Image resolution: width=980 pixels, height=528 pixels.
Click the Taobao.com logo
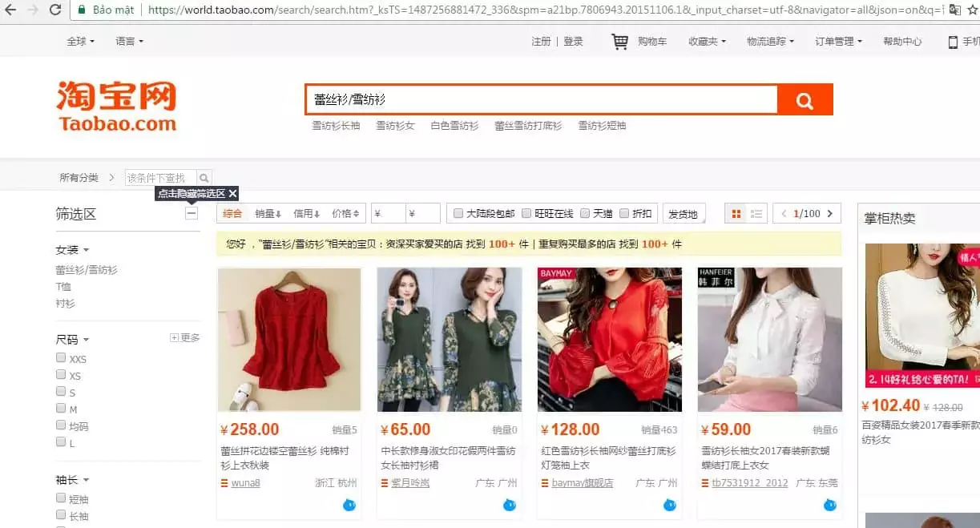coord(116,102)
